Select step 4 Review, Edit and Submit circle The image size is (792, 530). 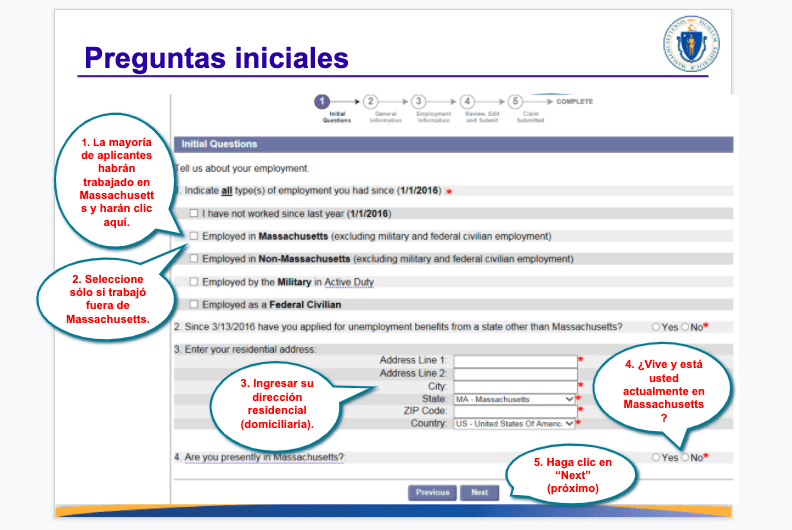[x=467, y=102]
